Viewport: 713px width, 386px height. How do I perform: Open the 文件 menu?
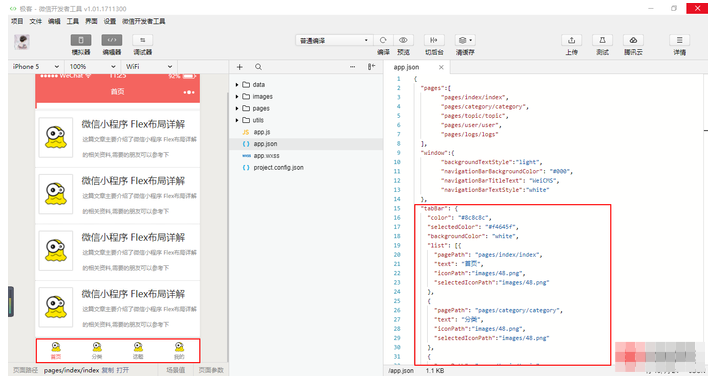click(x=35, y=21)
